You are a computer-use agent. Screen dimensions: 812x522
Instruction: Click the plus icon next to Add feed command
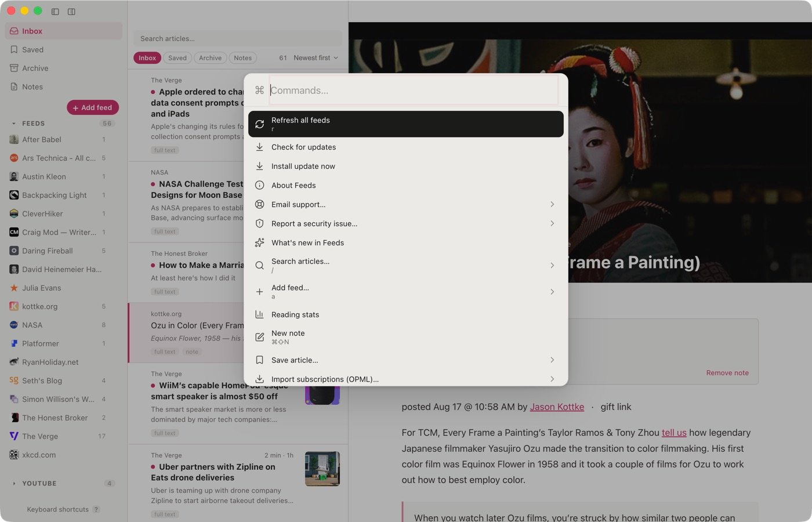pyautogui.click(x=260, y=292)
